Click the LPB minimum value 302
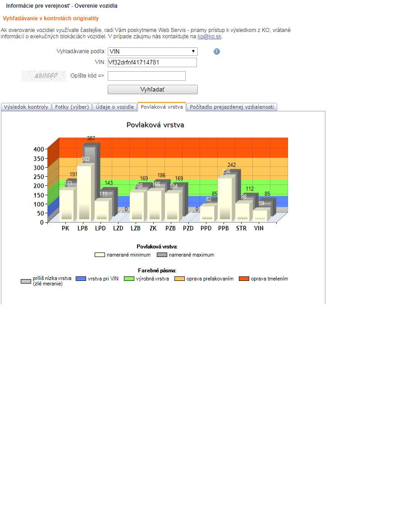 [x=86, y=159]
